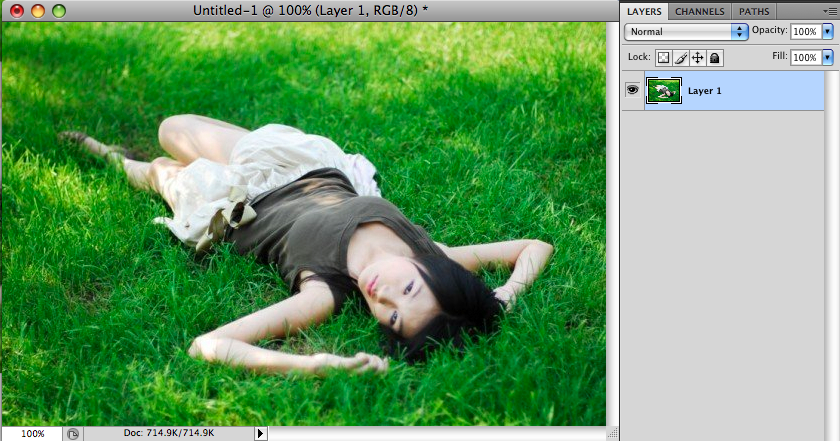The image size is (840, 441).
Task: Switch to the Channels tab
Action: tap(700, 11)
